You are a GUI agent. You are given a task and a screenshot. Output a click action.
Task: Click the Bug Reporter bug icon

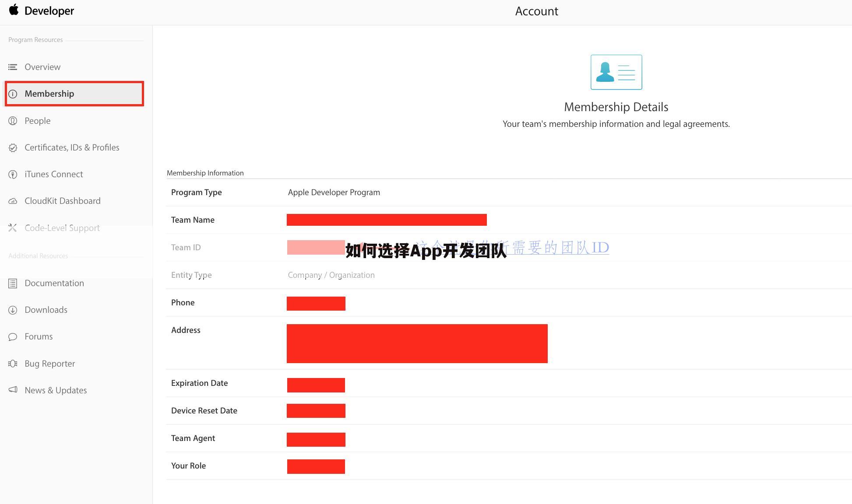click(x=13, y=364)
